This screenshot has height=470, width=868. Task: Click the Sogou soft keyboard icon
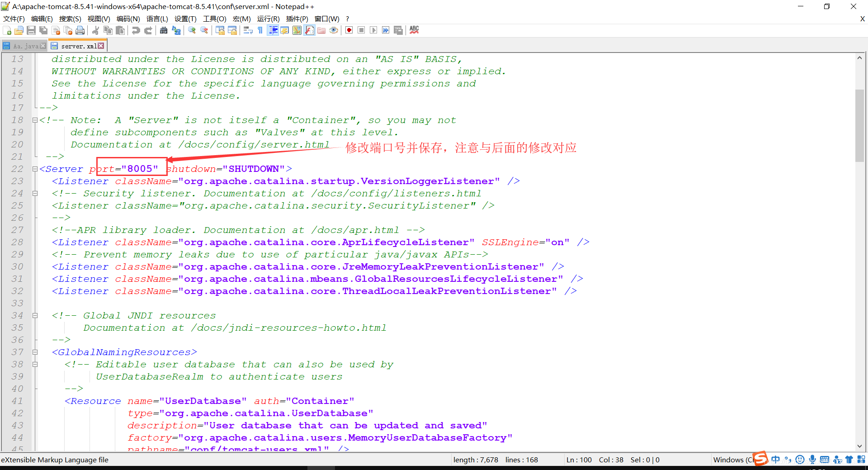[825, 460]
